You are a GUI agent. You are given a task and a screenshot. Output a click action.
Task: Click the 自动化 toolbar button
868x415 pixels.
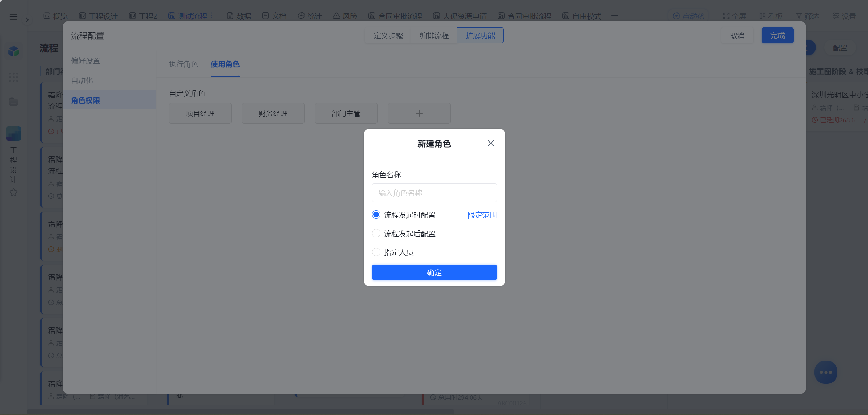coord(688,16)
